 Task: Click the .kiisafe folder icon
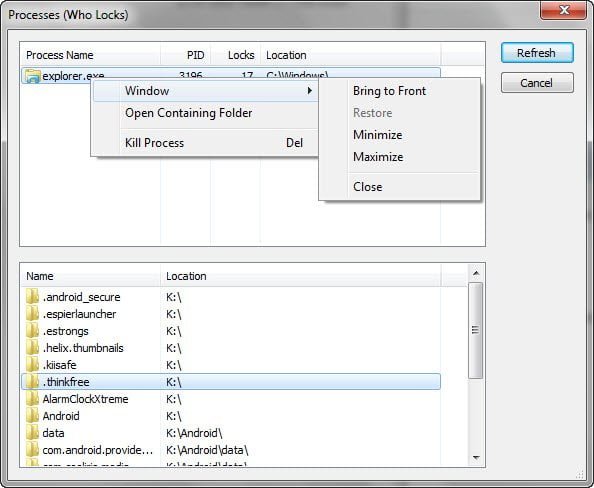pyautogui.click(x=33, y=365)
